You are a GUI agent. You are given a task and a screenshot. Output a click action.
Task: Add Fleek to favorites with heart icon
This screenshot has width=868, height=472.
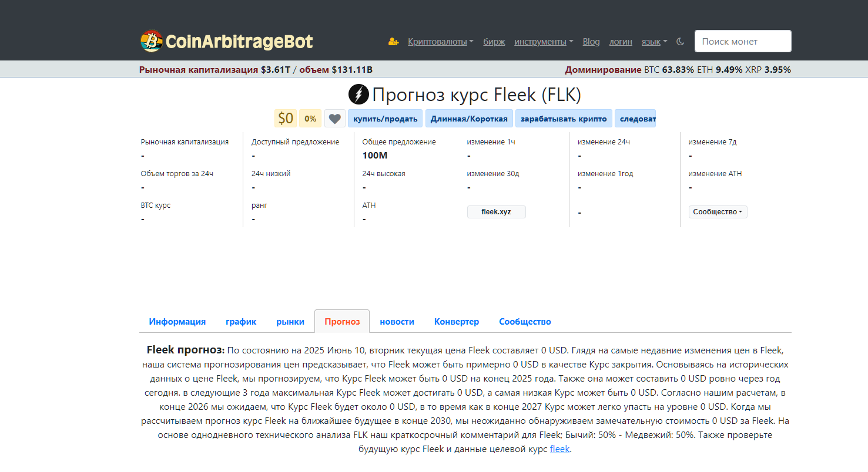click(334, 119)
